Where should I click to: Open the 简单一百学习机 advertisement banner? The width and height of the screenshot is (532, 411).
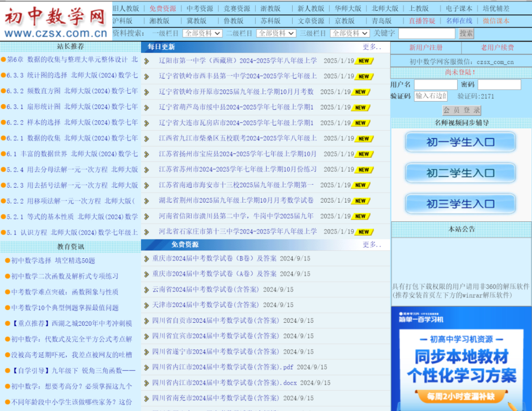462,359
